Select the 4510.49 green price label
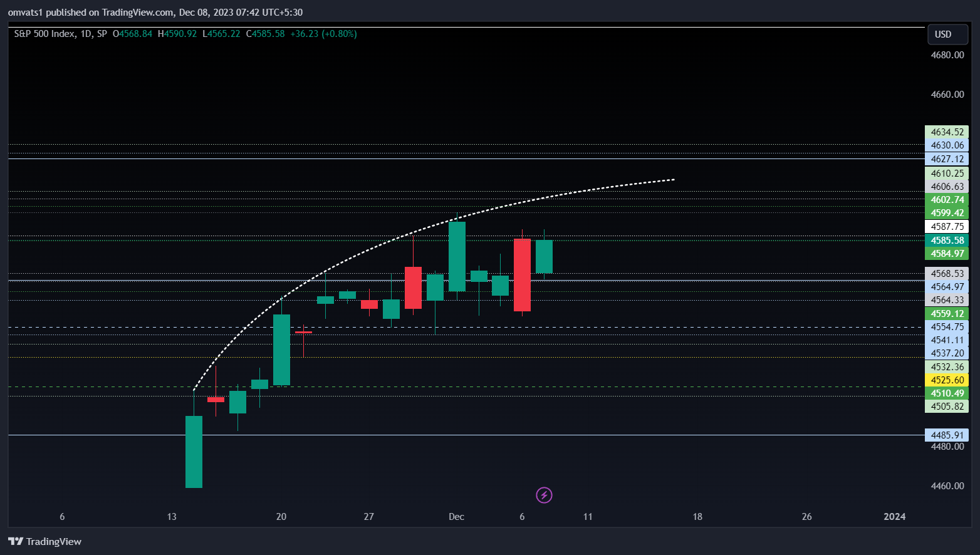Image resolution: width=980 pixels, height=555 pixels. tap(947, 393)
